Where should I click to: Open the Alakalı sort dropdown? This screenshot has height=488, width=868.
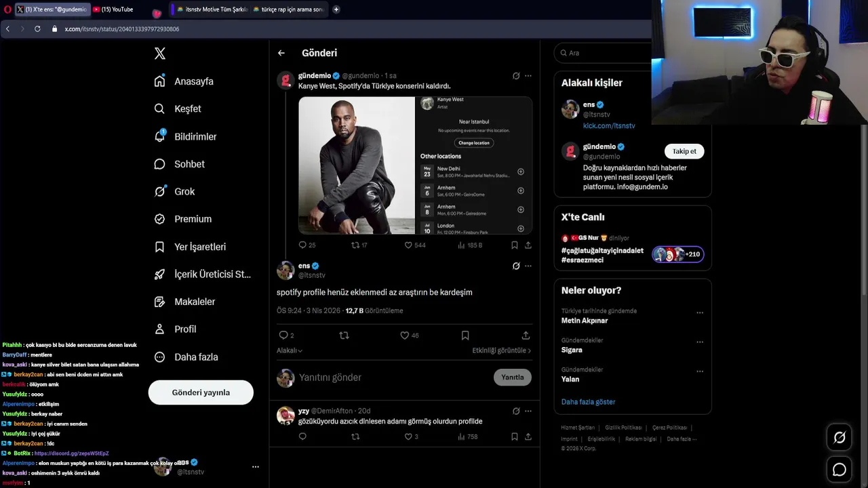tap(290, 350)
